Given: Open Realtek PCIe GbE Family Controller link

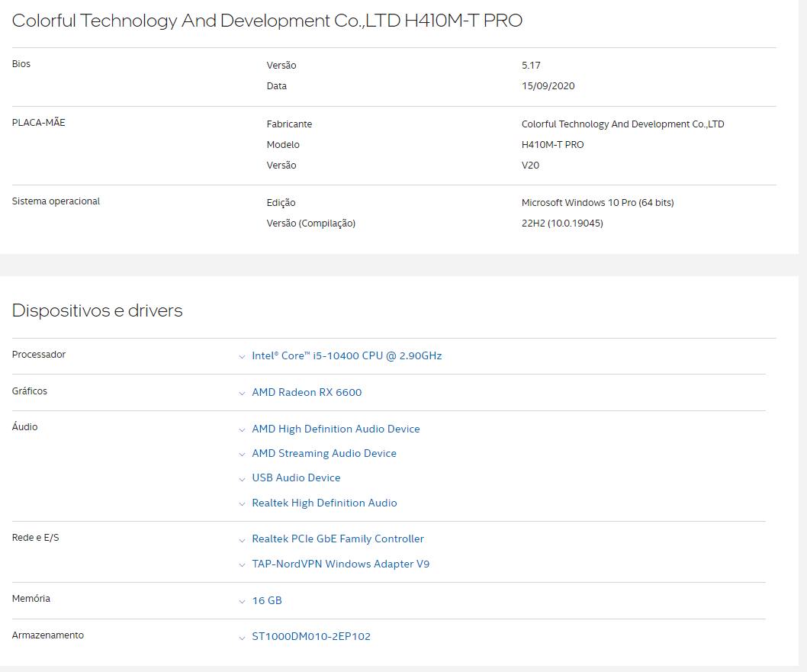Looking at the screenshot, I should 338,539.
